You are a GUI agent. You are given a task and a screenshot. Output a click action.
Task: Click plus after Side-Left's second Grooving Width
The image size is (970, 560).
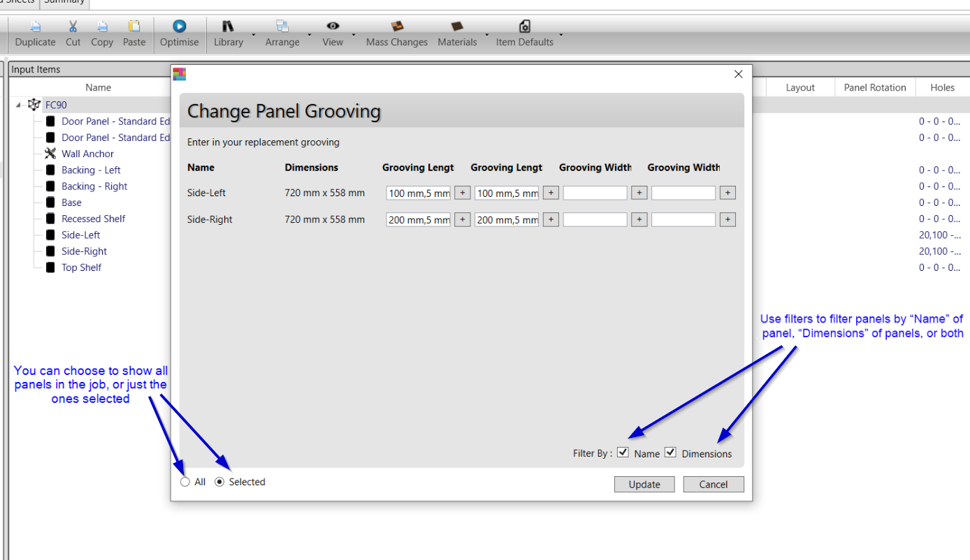[x=727, y=193]
